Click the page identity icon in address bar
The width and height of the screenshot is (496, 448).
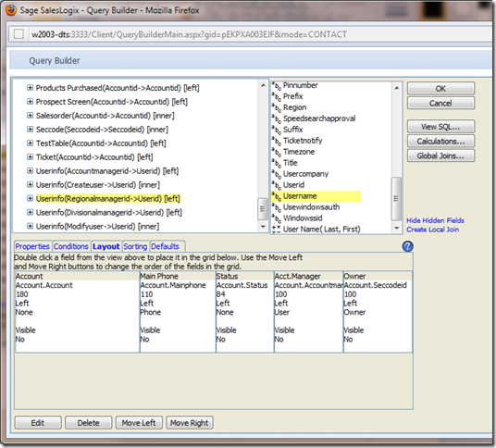click(19, 34)
